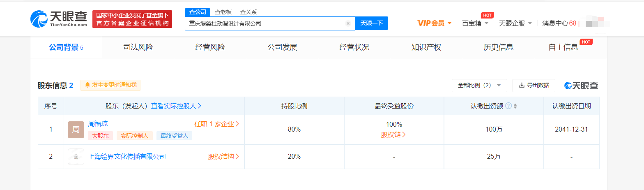Viewport: 644px width, 190px height.
Task: Click 任职 1 家企业 link
Action: [x=217, y=124]
